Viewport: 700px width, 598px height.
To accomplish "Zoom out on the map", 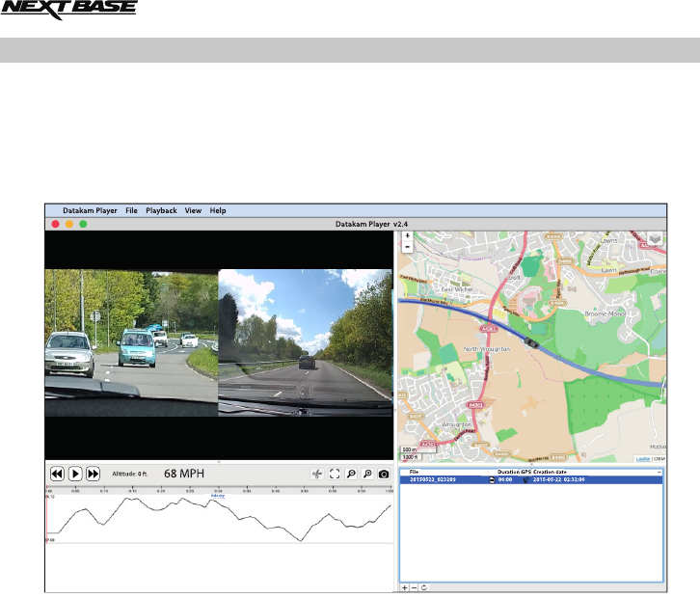I will coord(407,247).
